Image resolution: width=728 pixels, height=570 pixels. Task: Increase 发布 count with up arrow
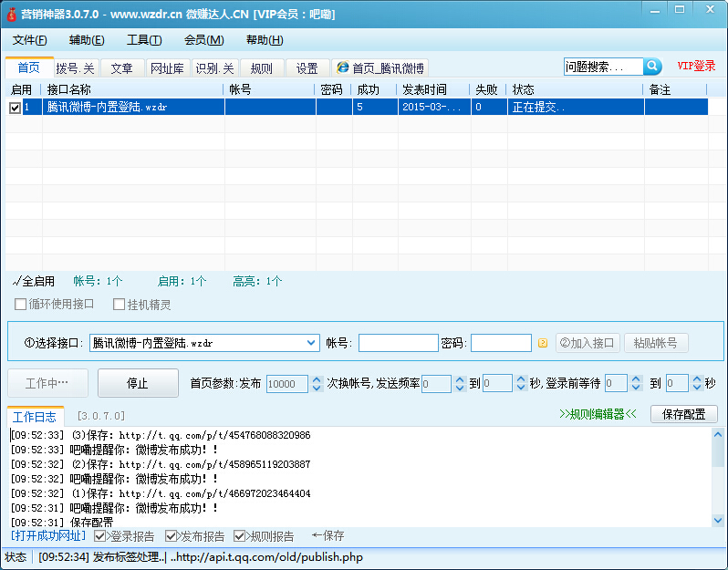pyautogui.click(x=317, y=379)
